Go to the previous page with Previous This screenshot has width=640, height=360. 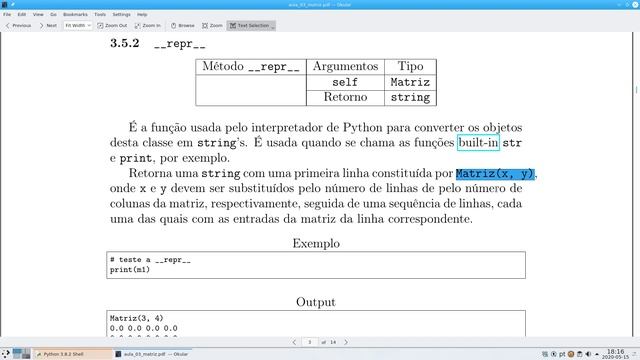tap(18, 25)
